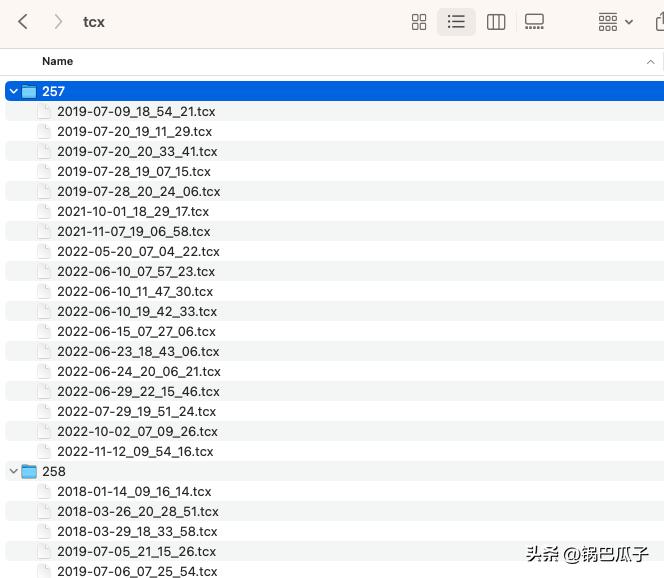Click document icon of 2018-03-29_18_33_58.tcx

tap(44, 531)
